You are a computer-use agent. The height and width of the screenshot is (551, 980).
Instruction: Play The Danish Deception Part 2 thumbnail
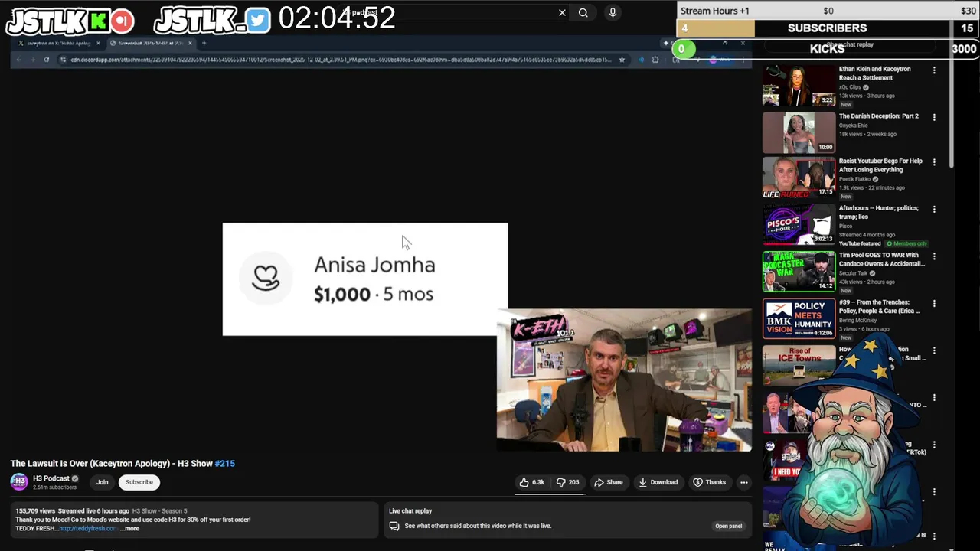coord(799,132)
